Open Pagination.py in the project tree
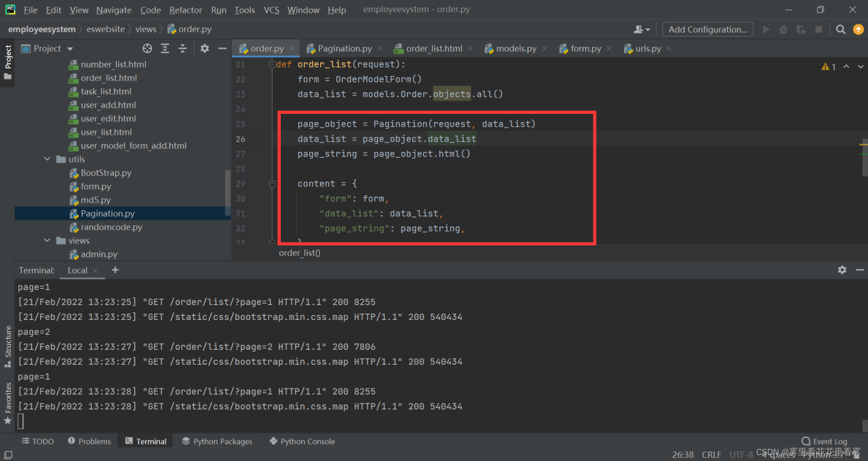The image size is (868, 461). click(x=107, y=214)
